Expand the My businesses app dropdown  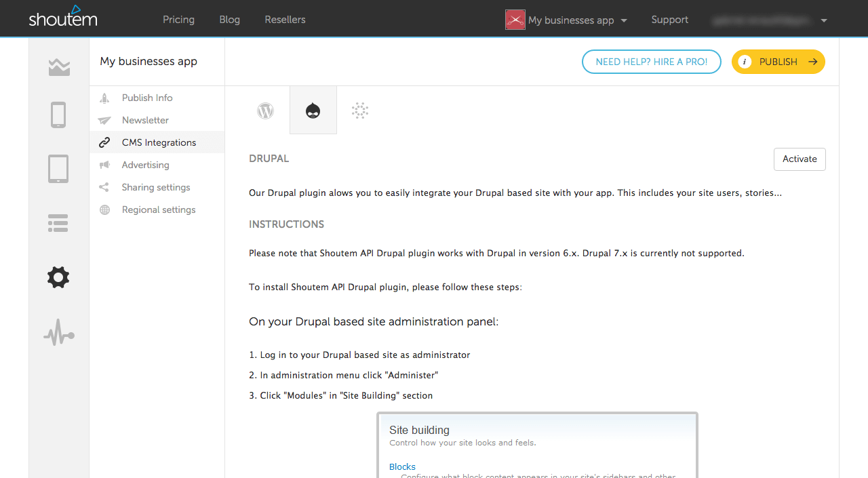567,20
